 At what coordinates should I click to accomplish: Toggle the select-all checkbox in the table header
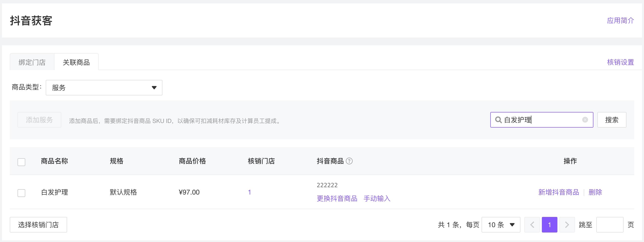tap(21, 162)
